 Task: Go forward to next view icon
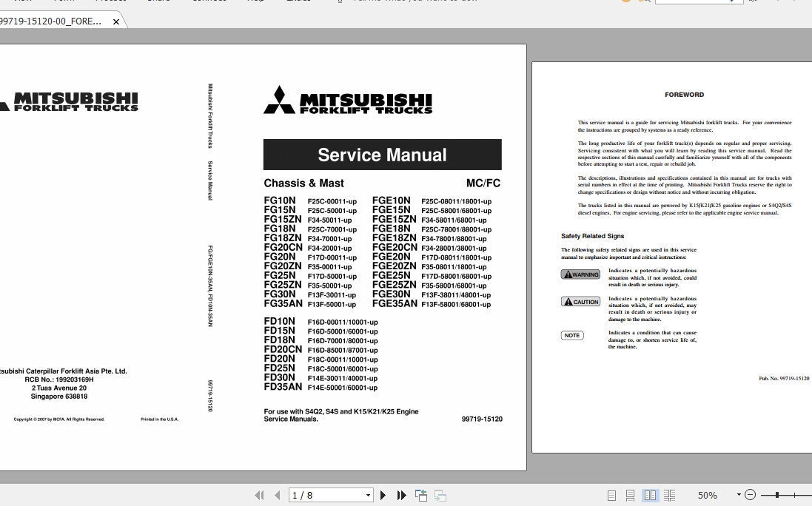pos(439,495)
